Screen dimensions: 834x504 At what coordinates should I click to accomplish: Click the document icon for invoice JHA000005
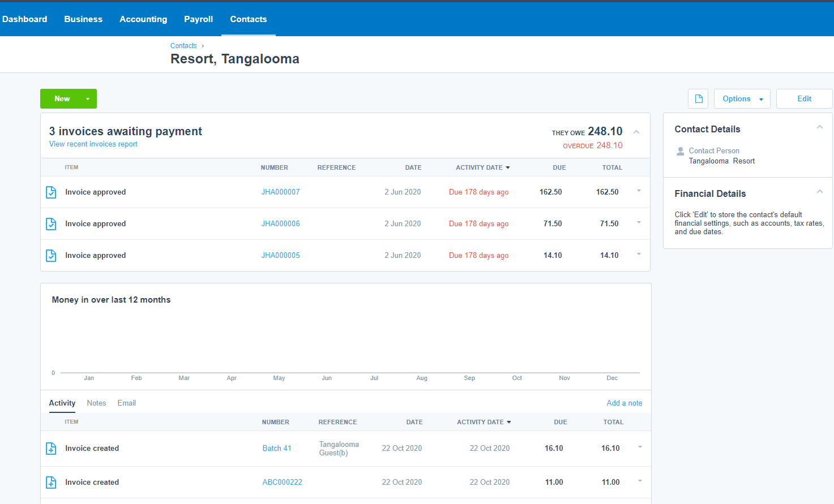[x=51, y=256]
